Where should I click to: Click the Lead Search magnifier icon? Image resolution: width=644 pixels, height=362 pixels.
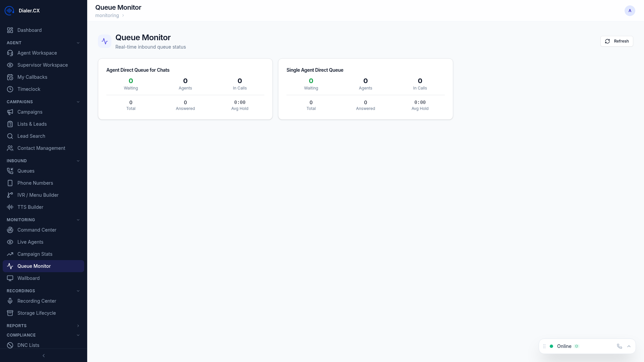10,136
